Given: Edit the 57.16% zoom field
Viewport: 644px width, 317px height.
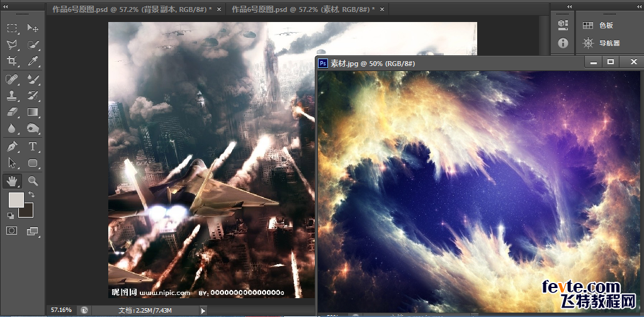Looking at the screenshot, I should pos(61,310).
